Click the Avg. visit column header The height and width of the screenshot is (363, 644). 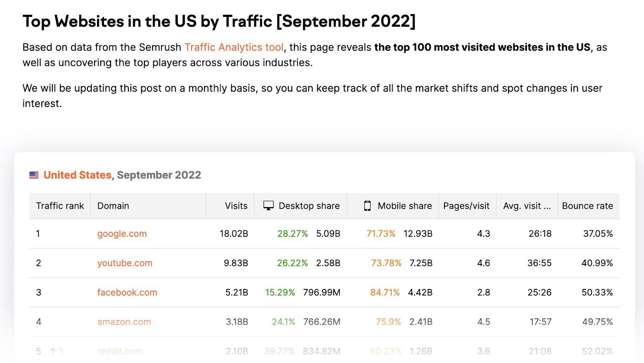(527, 206)
